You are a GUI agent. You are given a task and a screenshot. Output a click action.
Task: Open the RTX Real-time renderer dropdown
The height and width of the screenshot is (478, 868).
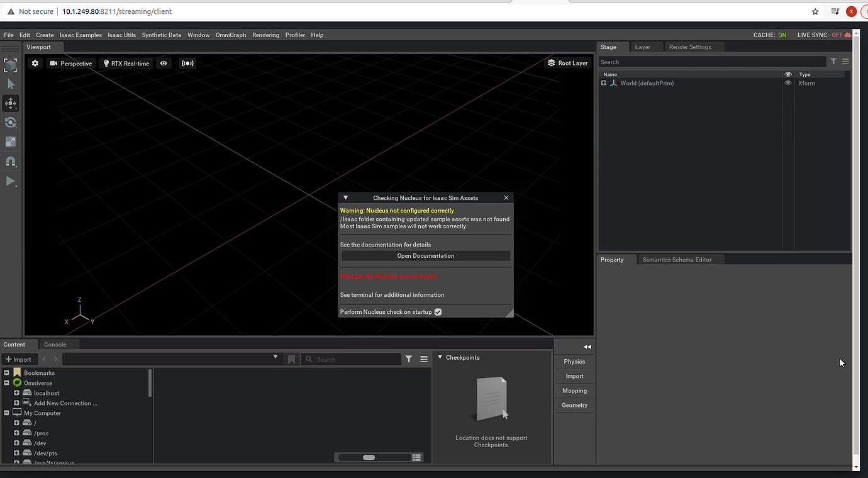[x=126, y=64]
